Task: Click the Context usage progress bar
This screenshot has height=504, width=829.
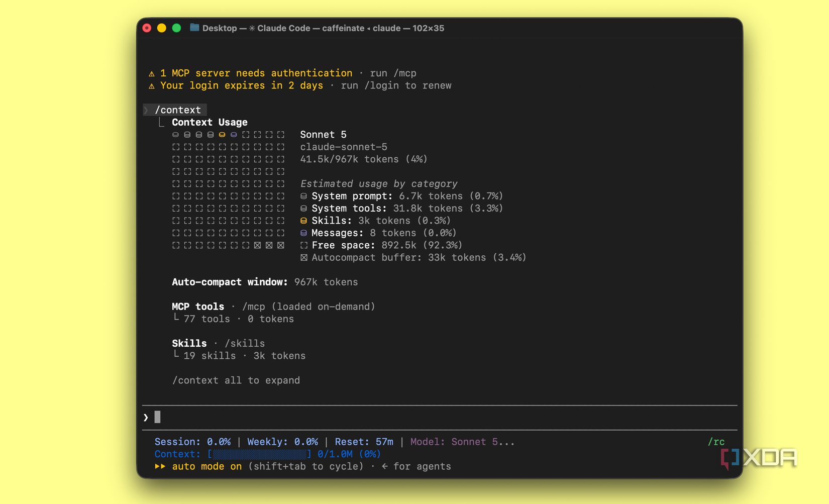Action: (x=260, y=454)
